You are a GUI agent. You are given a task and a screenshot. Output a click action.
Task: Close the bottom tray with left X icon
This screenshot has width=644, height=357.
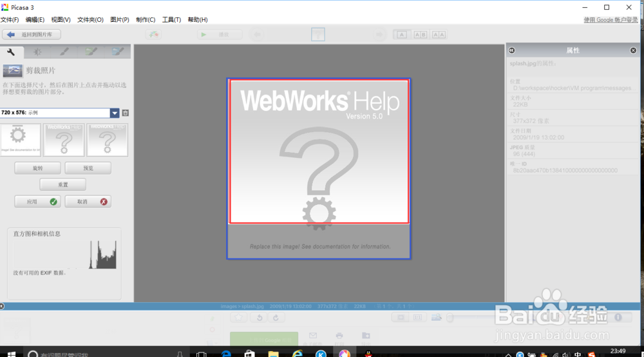pyautogui.click(x=2, y=306)
